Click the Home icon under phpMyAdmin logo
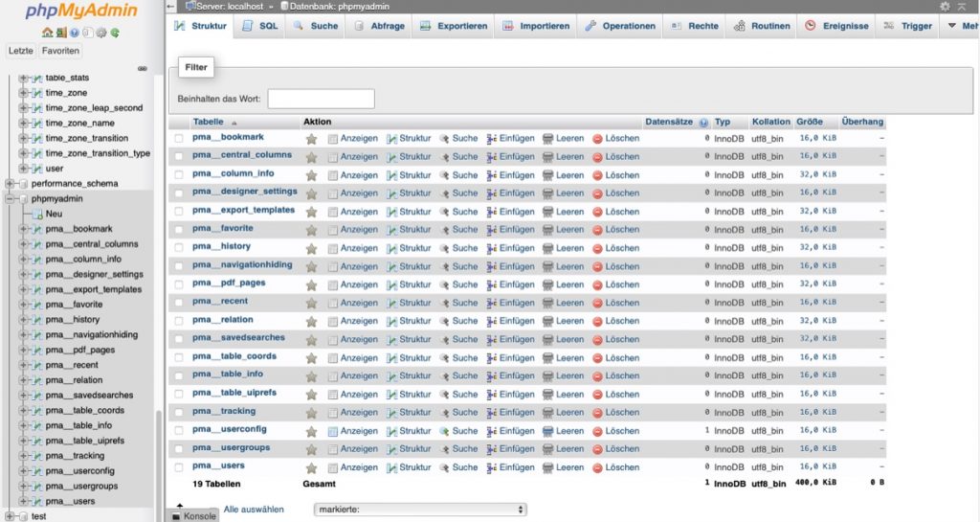This screenshot has height=522, width=980. (46, 33)
